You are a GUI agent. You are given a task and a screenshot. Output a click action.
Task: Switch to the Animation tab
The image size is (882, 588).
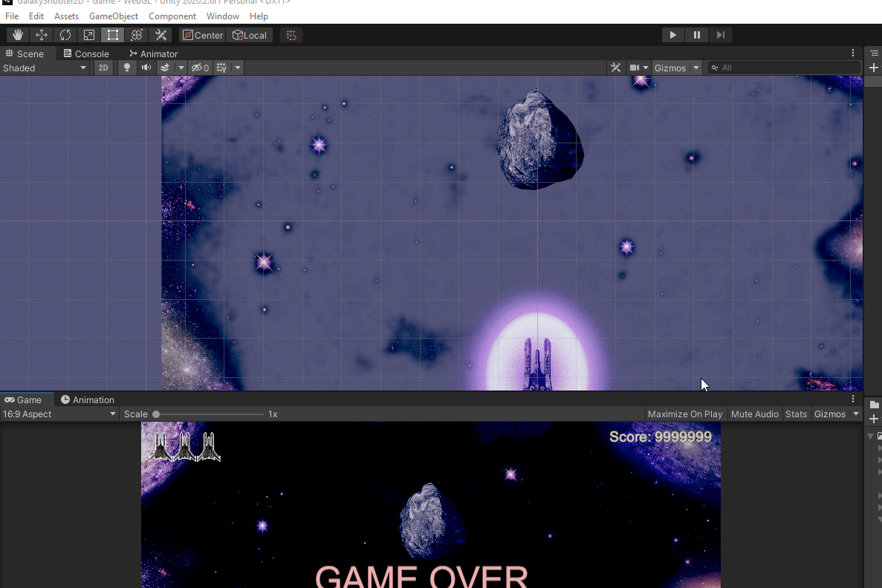[x=88, y=399]
